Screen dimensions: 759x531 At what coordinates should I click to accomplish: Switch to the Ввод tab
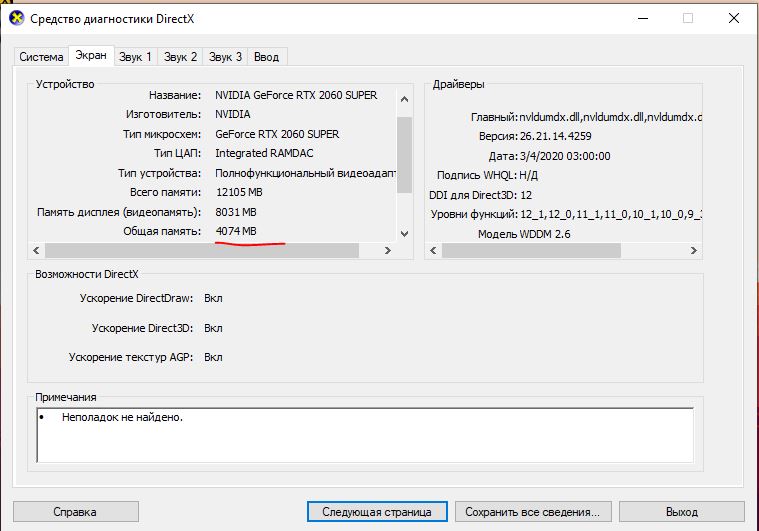267,57
